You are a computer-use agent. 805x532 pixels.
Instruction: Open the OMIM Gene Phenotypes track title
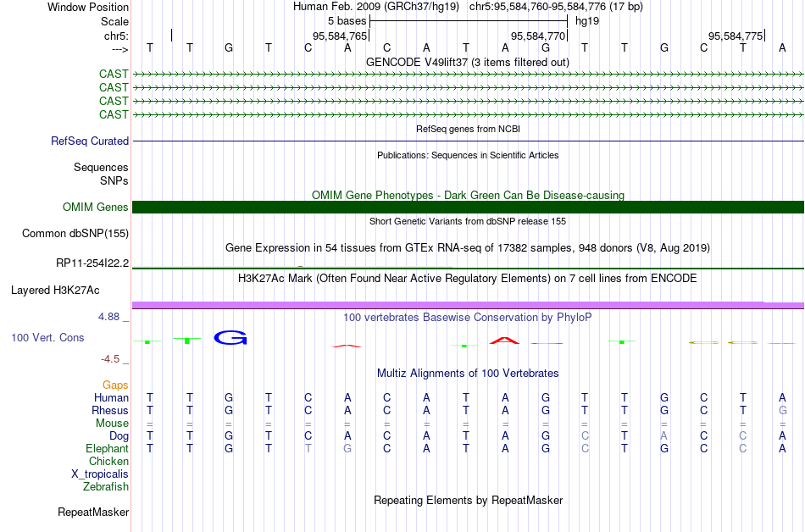coord(468,195)
